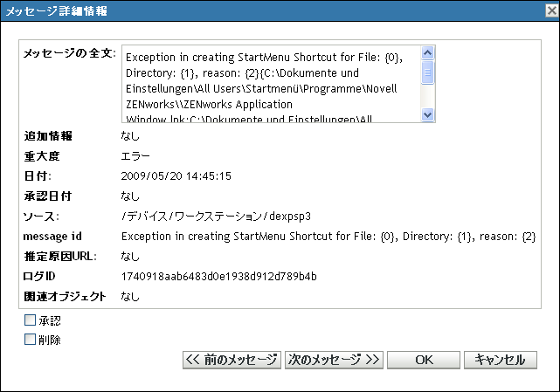Image resolution: width=560 pixels, height=392 pixels.
Task: Close the メッセージ詳細情報 dialog with X
Action: [x=547, y=10]
